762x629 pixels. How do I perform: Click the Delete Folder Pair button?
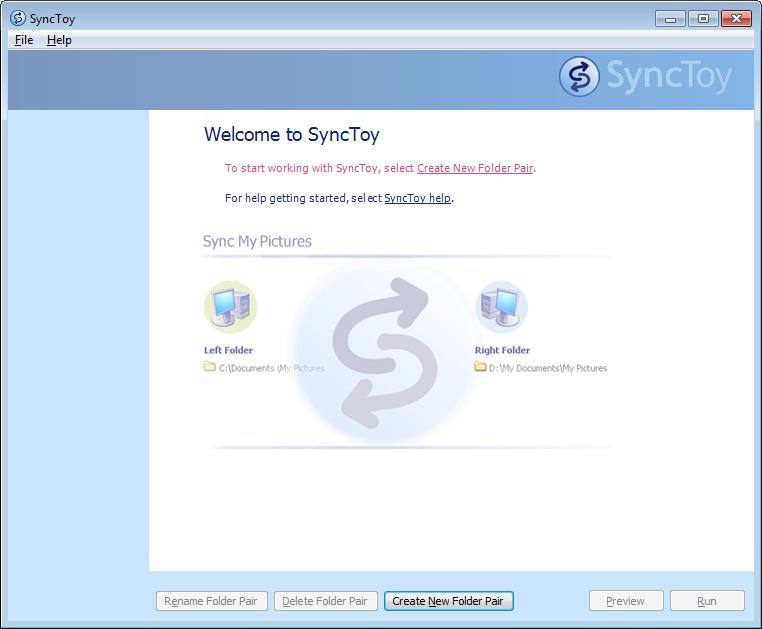coord(326,601)
